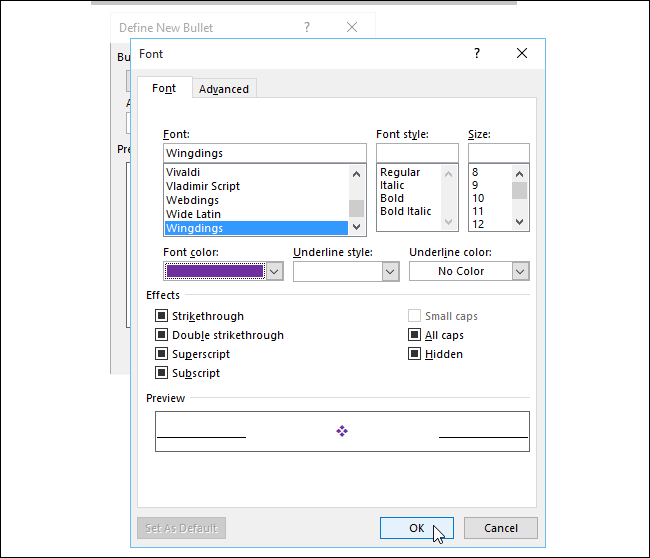The image size is (650, 558).
Task: Click the font list scrollbar thumb
Action: (x=357, y=209)
